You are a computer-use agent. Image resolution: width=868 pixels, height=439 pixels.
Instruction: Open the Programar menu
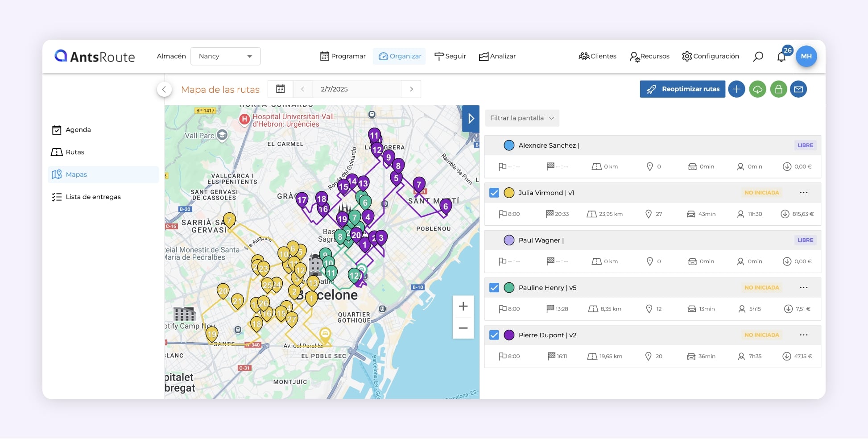pos(343,56)
